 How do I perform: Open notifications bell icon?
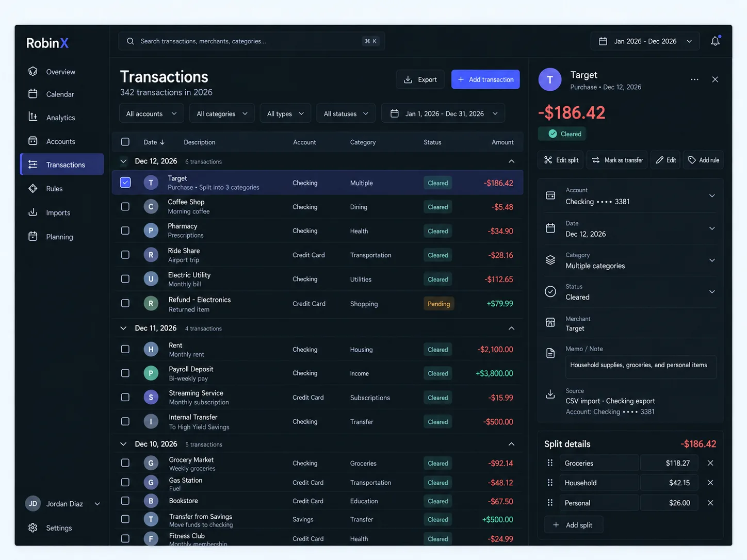715,41
